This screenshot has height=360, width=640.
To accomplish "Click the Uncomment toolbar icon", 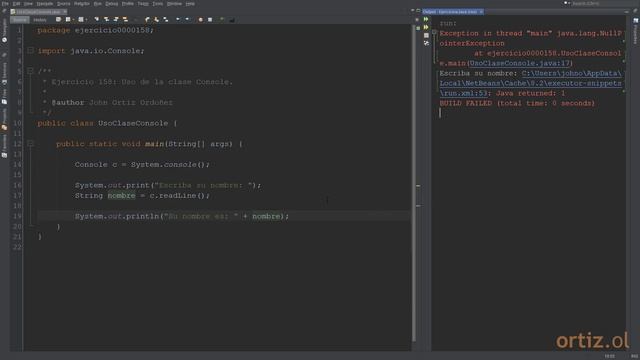I will point(232,20).
